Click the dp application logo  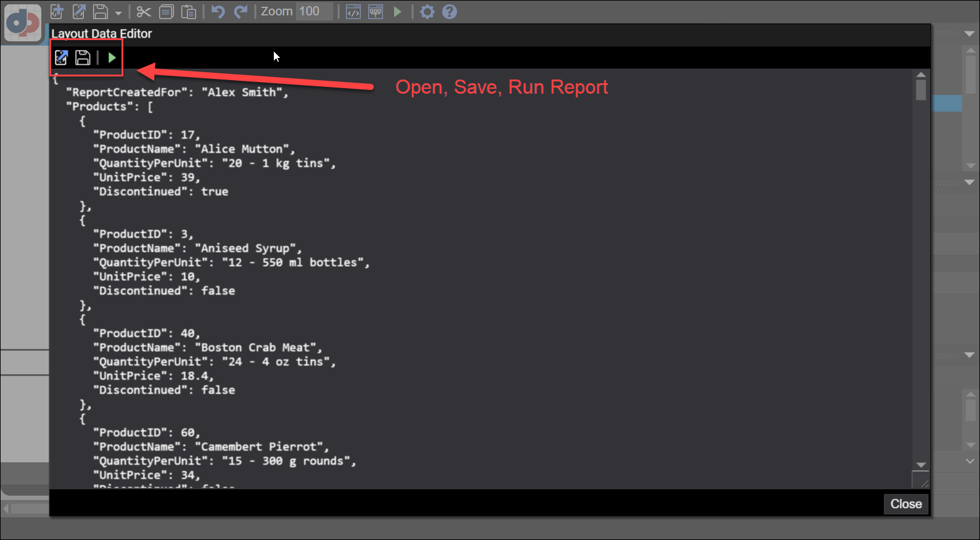[x=23, y=23]
